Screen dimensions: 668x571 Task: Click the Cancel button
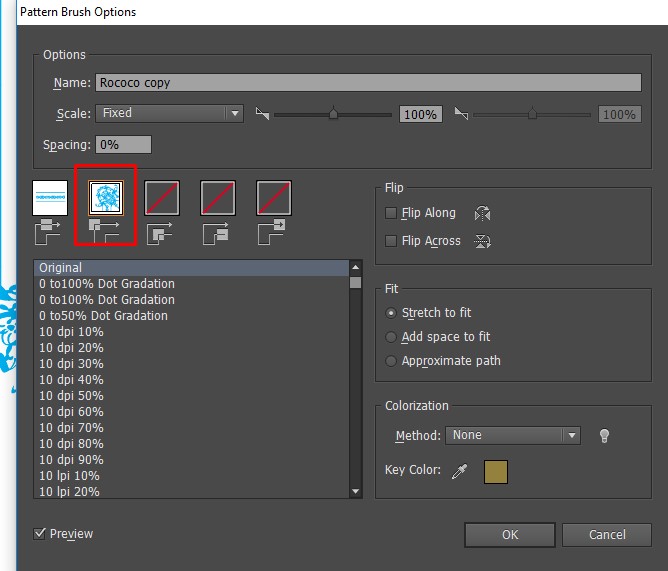click(x=607, y=535)
